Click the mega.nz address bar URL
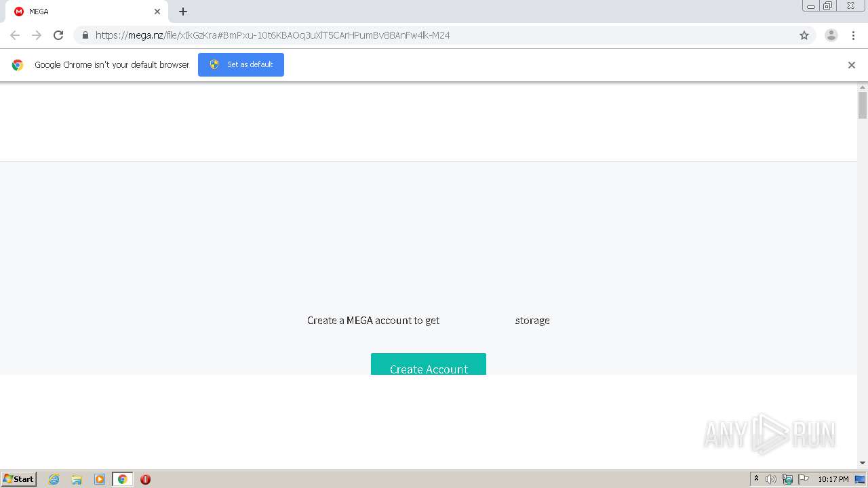 [x=273, y=35]
